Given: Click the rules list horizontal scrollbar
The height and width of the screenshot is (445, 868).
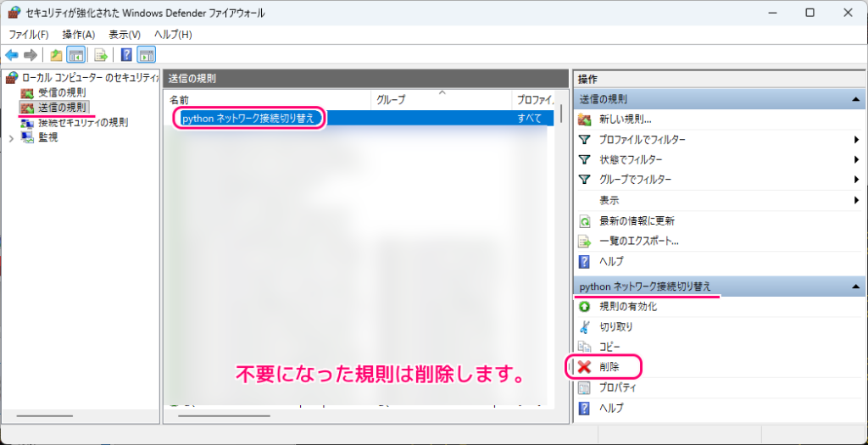Looking at the screenshot, I should point(225,415).
